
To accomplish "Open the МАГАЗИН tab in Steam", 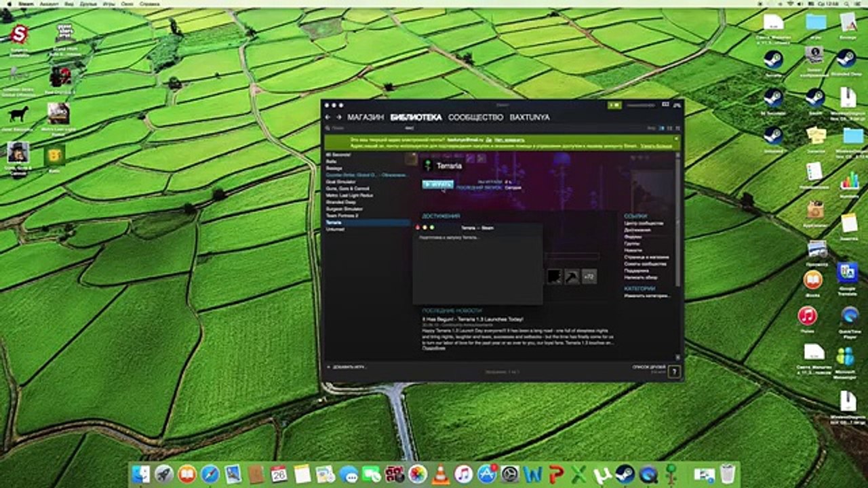I will coord(366,117).
